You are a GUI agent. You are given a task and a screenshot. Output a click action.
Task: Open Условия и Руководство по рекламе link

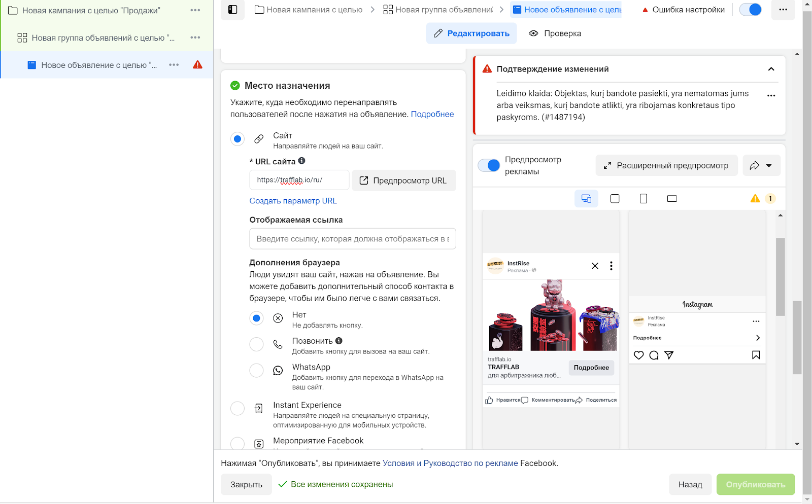tap(450, 463)
